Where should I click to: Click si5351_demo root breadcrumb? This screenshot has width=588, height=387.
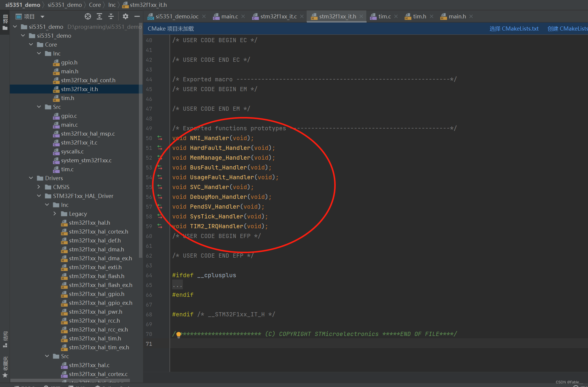23,5
